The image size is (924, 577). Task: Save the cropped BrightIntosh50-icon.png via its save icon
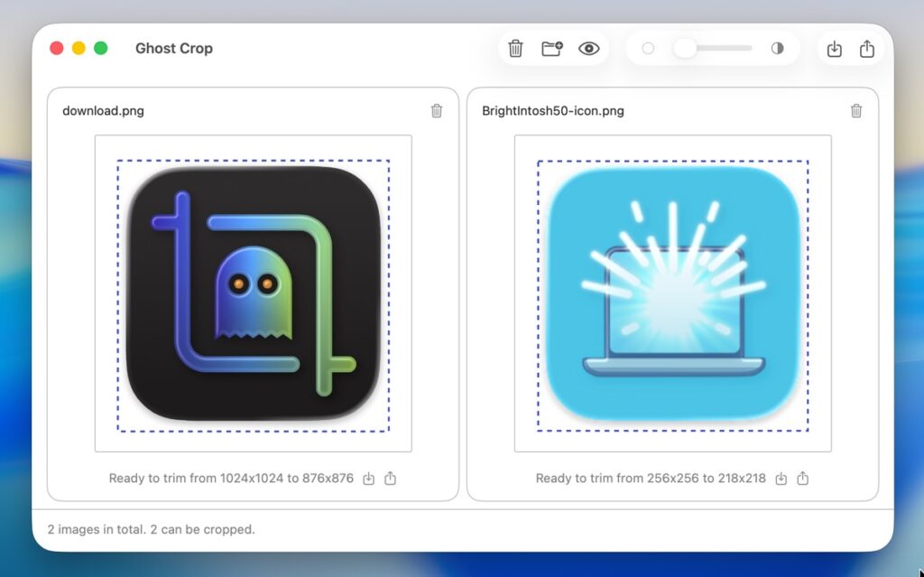point(781,479)
